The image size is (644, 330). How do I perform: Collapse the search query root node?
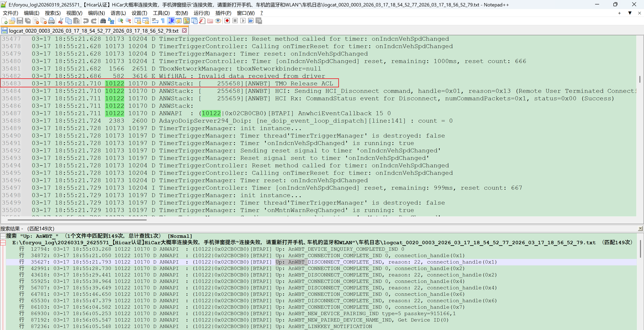pos(3,236)
